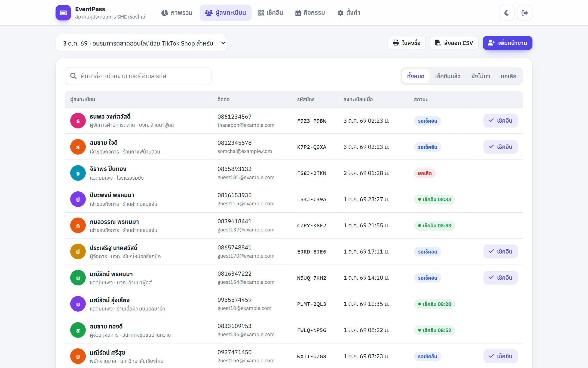Click the เพิ่มหน้างาน add walk-in button

tap(507, 43)
